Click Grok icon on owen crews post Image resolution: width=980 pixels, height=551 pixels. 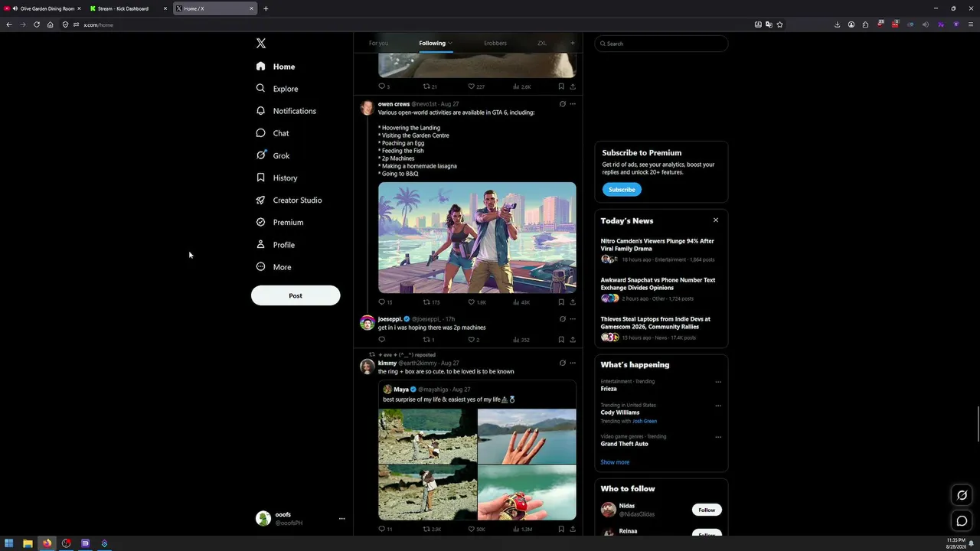(562, 104)
